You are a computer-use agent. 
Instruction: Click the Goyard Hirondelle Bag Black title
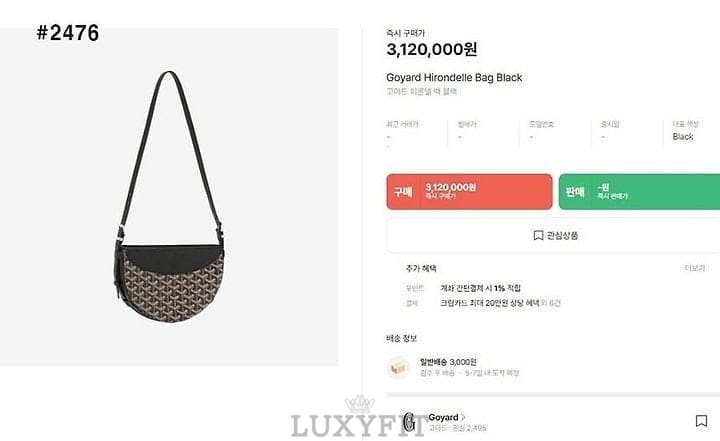(x=454, y=78)
